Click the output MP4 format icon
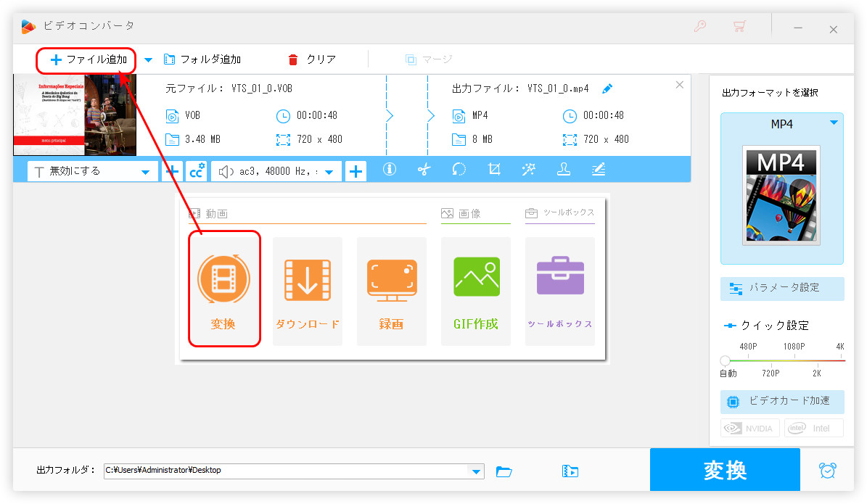Image resolution: width=867 pixels, height=504 pixels. click(x=459, y=116)
